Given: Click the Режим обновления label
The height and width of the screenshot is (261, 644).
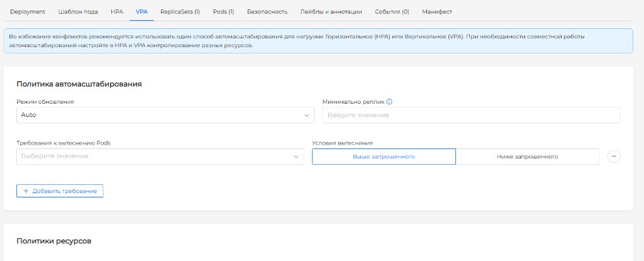Looking at the screenshot, I should coord(45,102).
